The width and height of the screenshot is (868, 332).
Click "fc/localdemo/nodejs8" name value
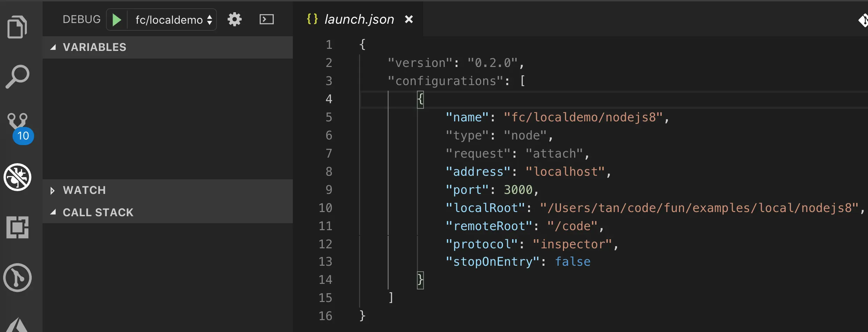pos(583,117)
